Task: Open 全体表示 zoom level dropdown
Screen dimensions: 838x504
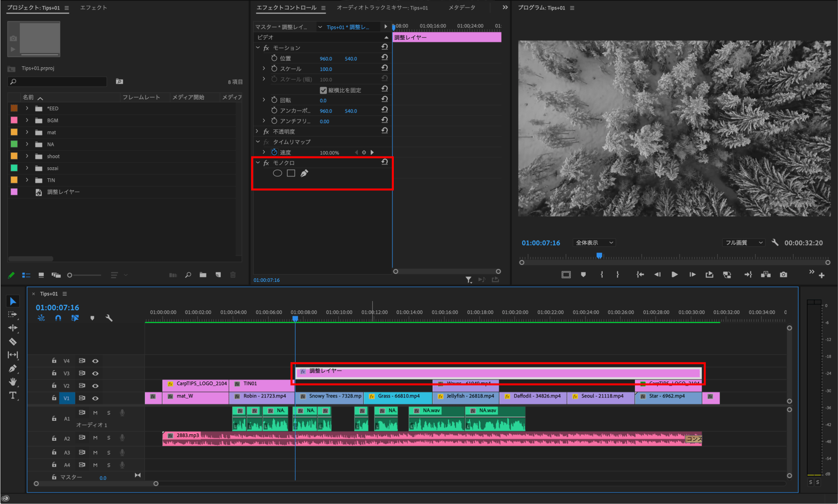Action: [594, 243]
